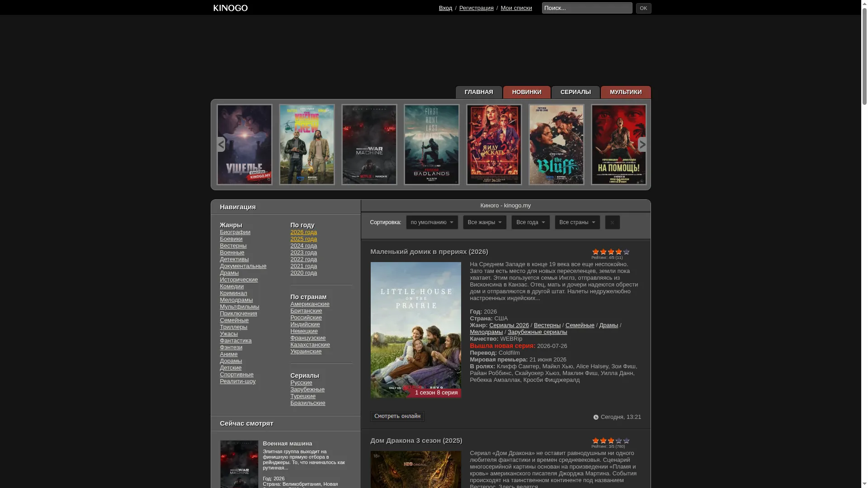868x488 pixels.
Task: Go to the ГЛАВНАЯ tab
Action: (x=479, y=92)
